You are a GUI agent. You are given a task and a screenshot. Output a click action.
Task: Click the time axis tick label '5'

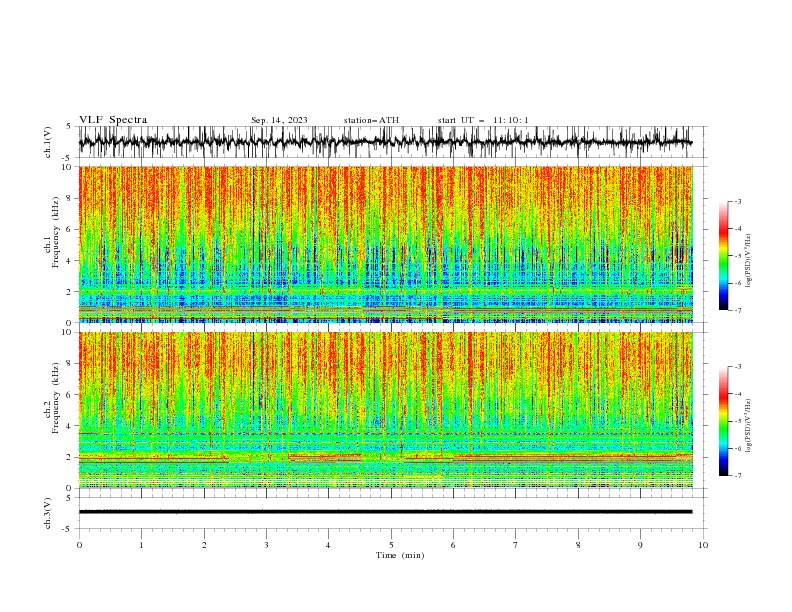[391, 545]
